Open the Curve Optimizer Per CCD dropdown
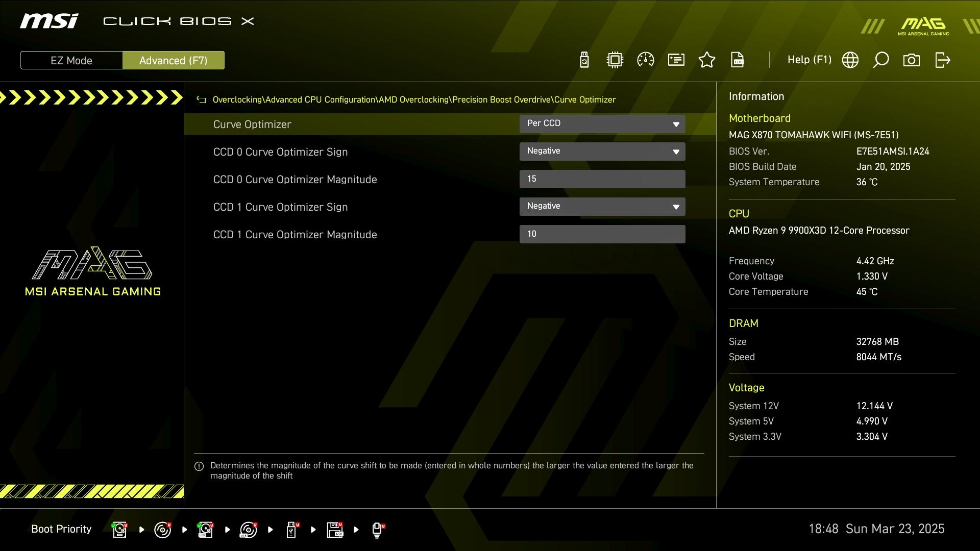 click(602, 124)
